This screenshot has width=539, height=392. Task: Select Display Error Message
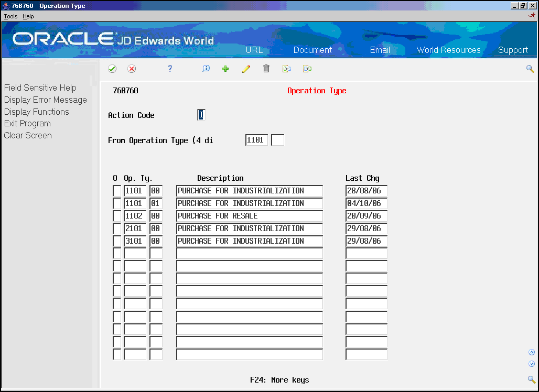click(x=46, y=100)
